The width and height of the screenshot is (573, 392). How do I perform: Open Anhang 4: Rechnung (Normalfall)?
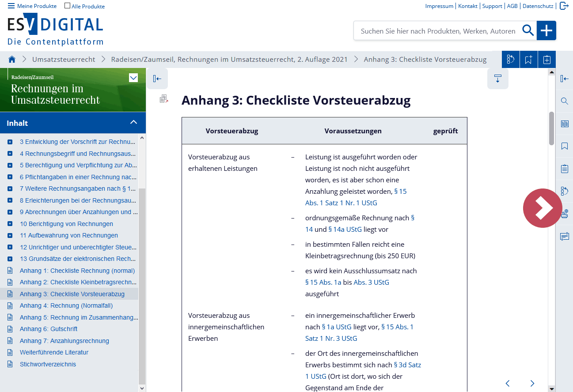pyautogui.click(x=66, y=305)
